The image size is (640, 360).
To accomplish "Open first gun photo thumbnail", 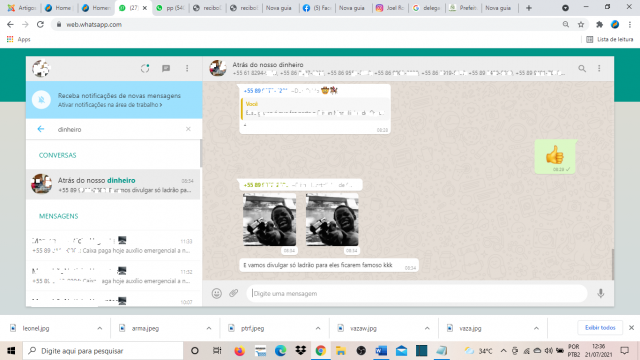I will click(x=269, y=220).
